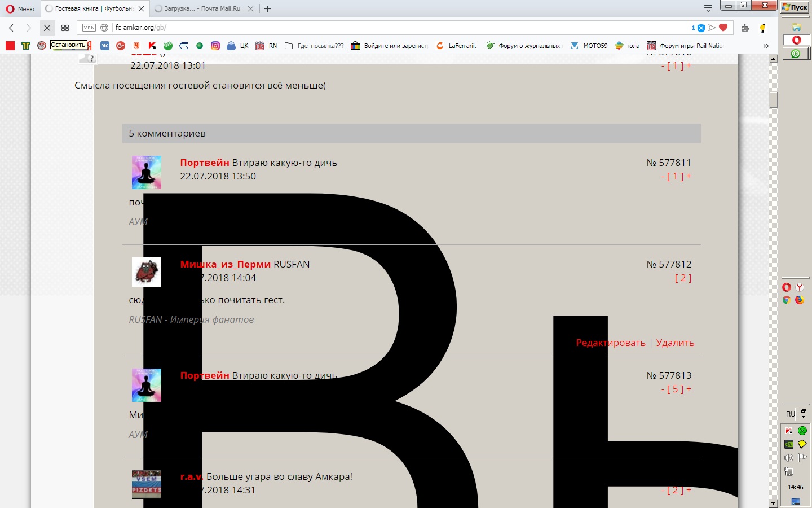812x508 pixels.
Task: Click Удалить on comment 577812
Action: click(675, 343)
